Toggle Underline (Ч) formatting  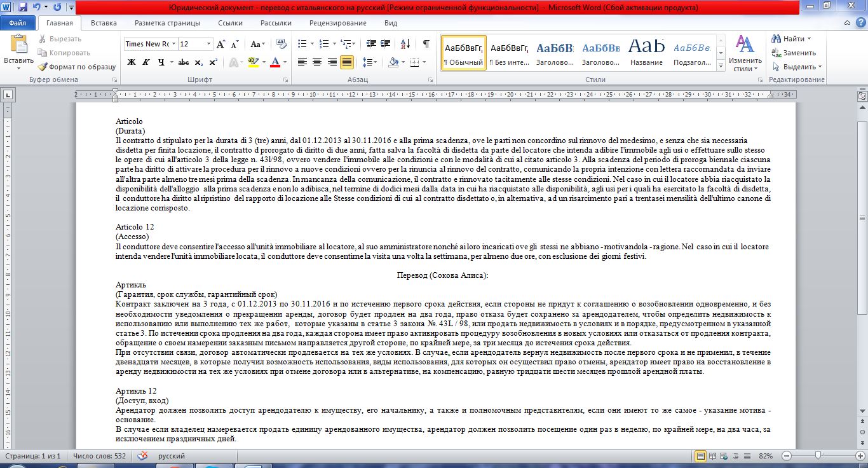pos(161,62)
